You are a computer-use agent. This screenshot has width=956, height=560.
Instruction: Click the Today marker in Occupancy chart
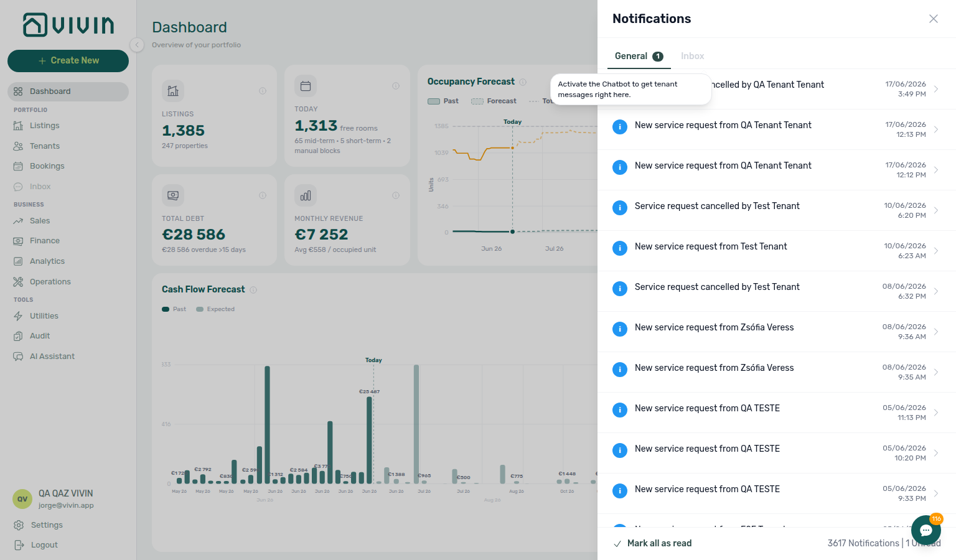click(512, 122)
